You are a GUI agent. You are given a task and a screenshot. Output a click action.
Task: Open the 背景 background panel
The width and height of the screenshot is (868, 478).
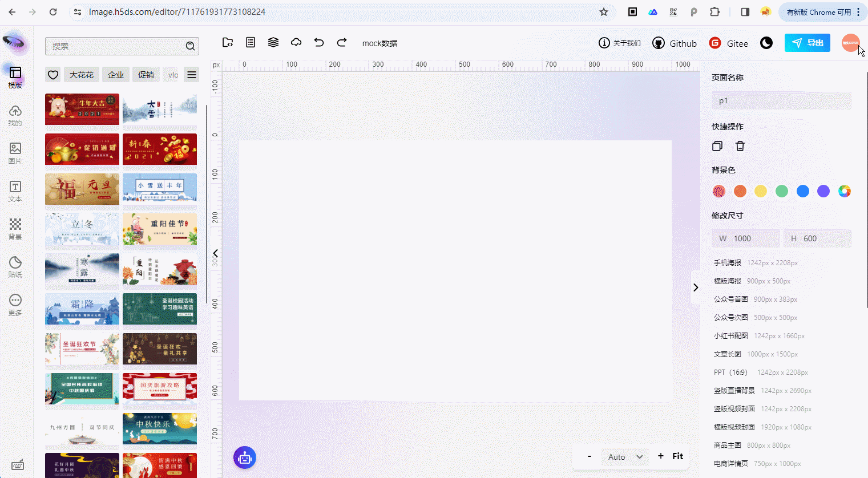point(15,229)
